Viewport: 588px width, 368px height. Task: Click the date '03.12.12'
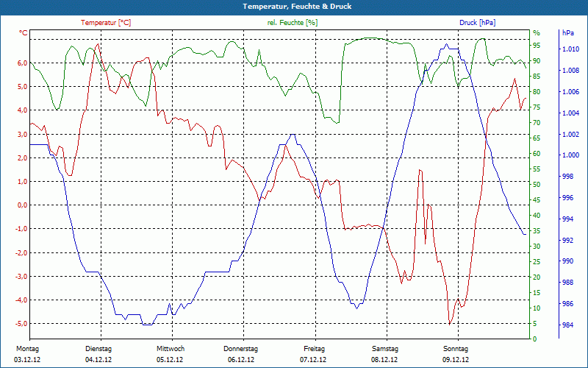coord(27,360)
